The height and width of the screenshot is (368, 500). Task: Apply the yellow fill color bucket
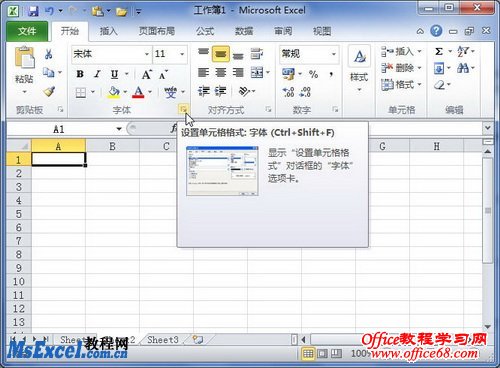114,92
